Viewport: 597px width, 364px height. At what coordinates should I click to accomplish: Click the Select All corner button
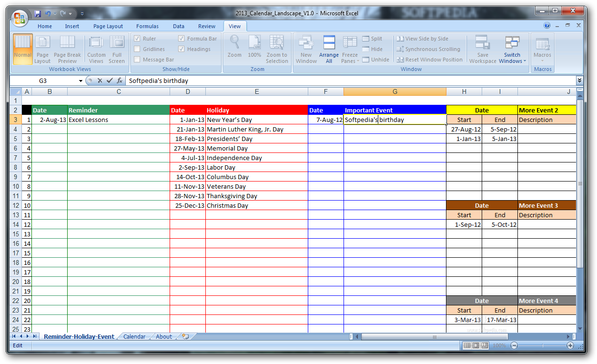click(x=16, y=91)
